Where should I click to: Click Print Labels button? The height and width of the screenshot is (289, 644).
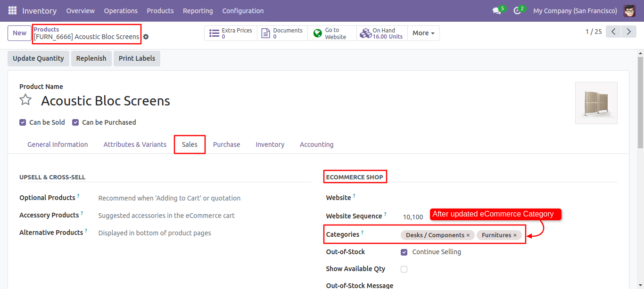(137, 58)
